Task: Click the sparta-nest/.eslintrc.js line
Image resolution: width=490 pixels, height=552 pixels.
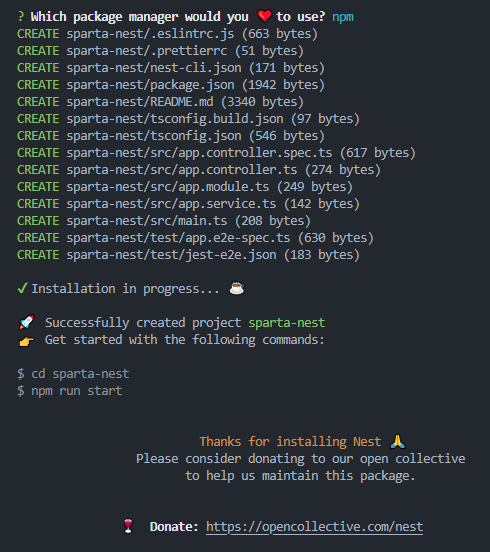Action: [167, 34]
